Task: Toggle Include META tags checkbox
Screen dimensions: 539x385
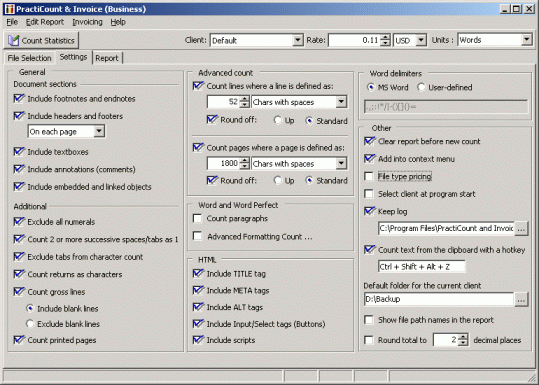Action: (198, 290)
